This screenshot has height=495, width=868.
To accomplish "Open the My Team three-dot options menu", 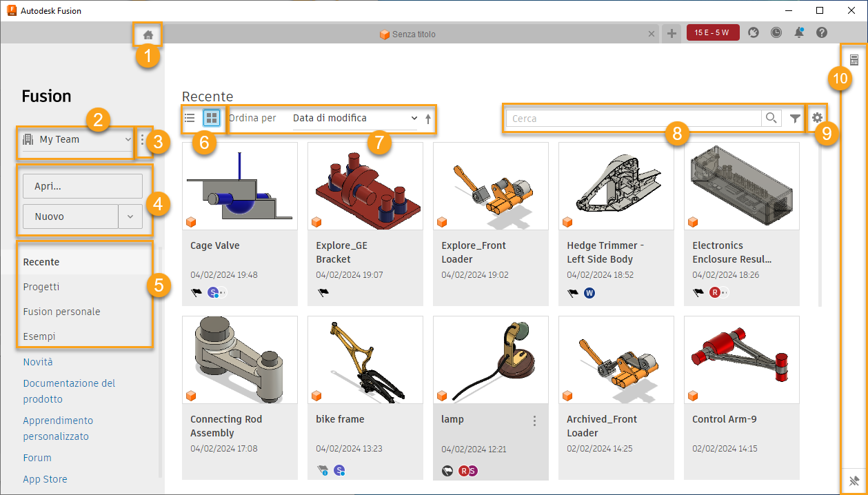I will pyautogui.click(x=143, y=140).
